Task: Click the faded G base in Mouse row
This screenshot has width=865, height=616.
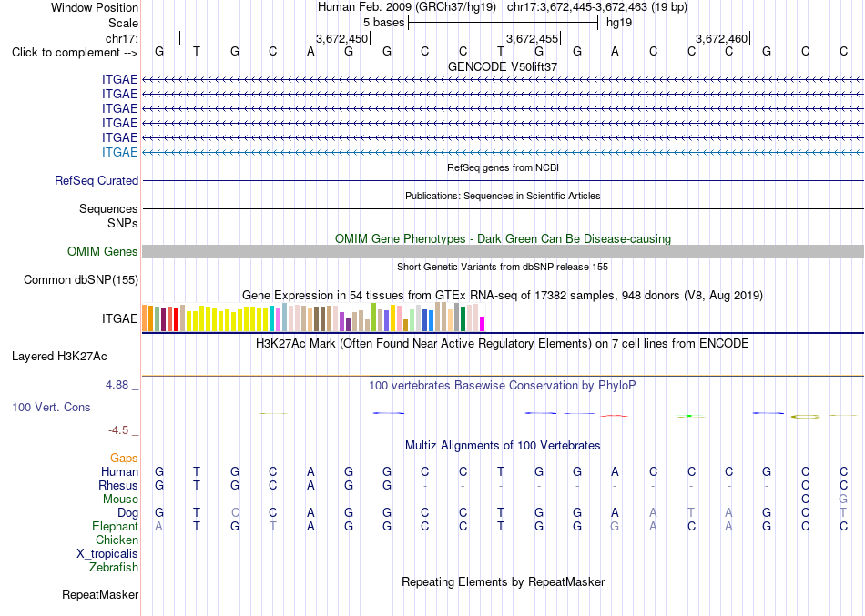Action: tap(843, 500)
